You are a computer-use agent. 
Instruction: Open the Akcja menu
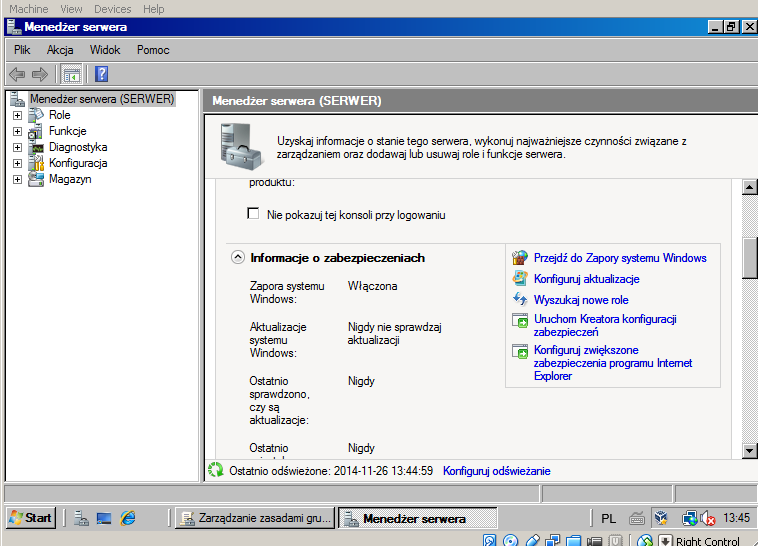click(60, 50)
